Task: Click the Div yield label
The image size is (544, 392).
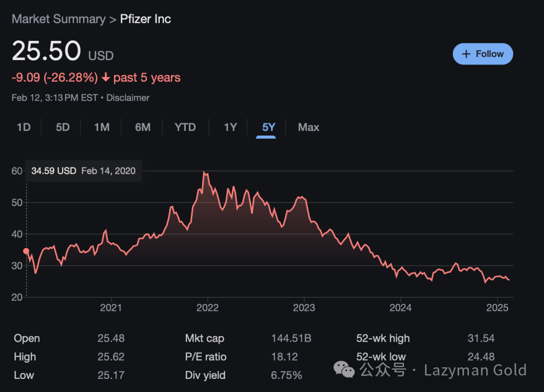Action: pyautogui.click(x=206, y=375)
